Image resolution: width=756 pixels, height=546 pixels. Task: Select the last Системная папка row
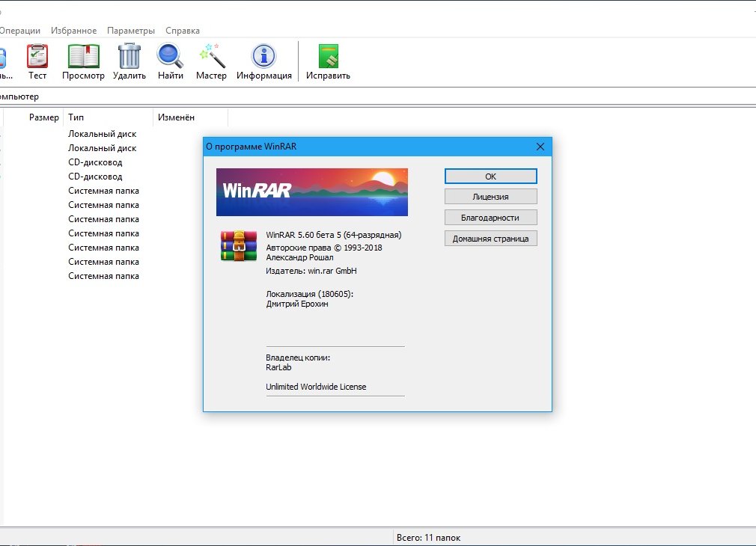103,276
